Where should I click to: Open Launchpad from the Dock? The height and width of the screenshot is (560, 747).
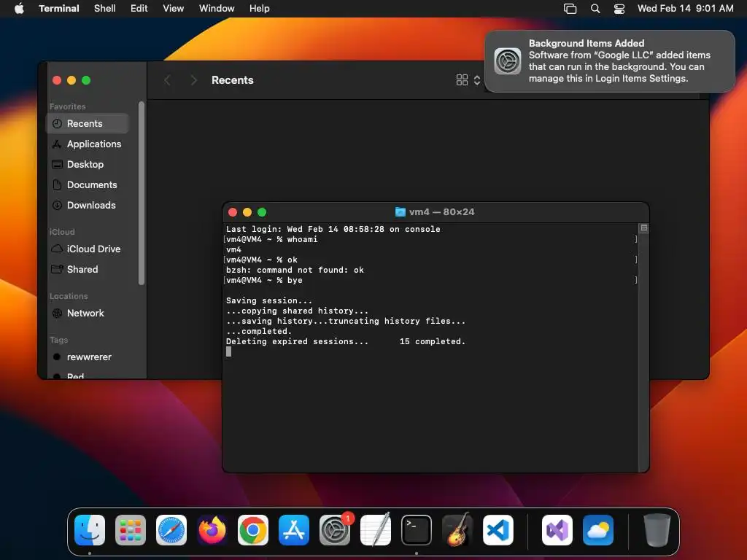point(131,530)
